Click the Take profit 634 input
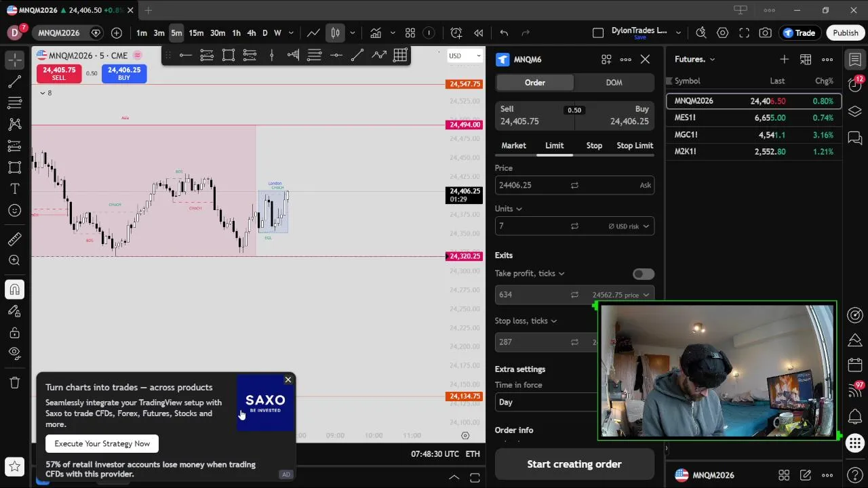 (x=531, y=295)
